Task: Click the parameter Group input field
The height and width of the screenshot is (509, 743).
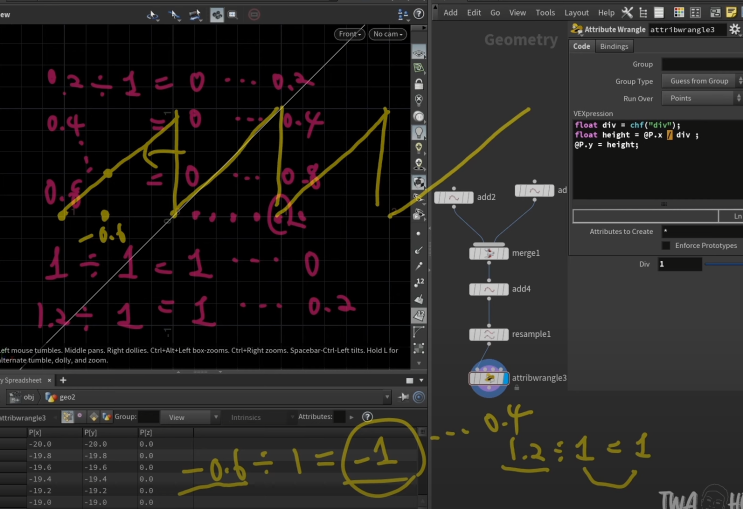Action: click(702, 64)
